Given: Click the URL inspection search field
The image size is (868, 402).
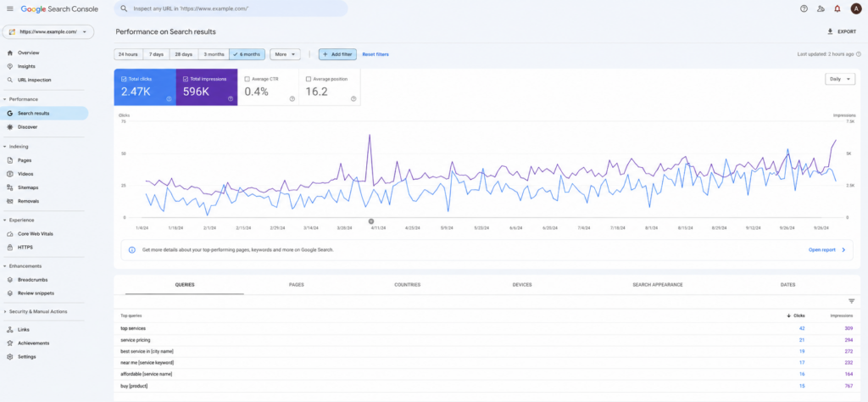Looking at the screenshot, I should [x=231, y=8].
